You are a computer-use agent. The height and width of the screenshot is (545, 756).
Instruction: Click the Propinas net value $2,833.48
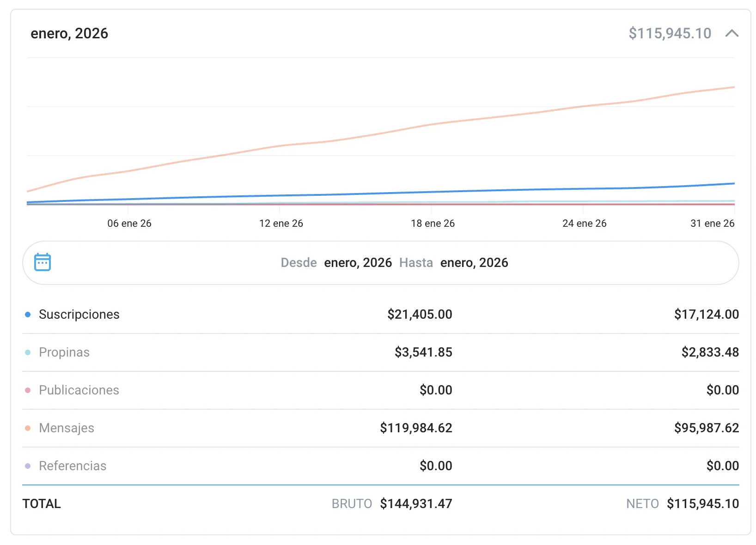pos(710,352)
